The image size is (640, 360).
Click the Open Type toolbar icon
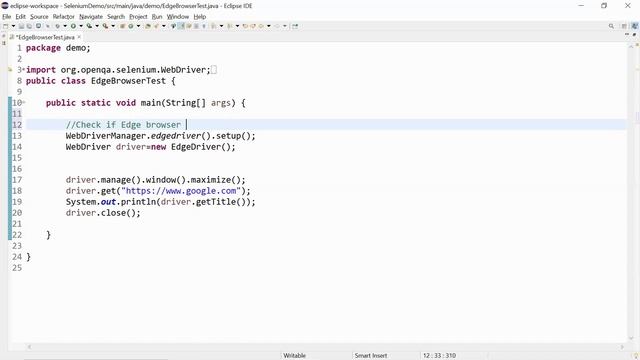coord(148,26)
